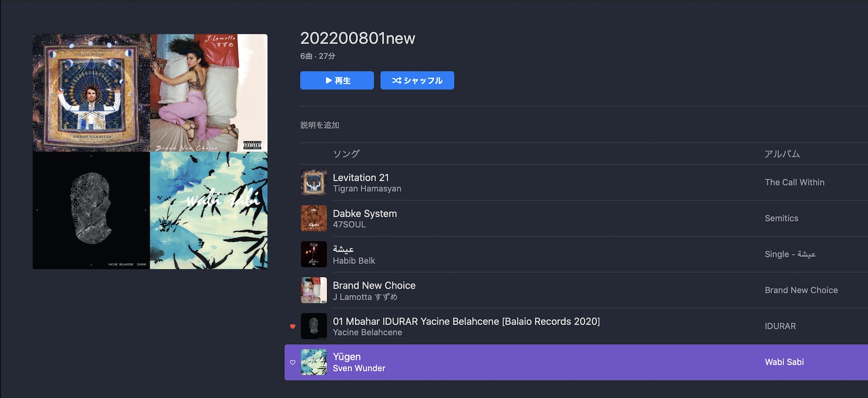The image size is (868, 398).
Task: Click the 6曲 · 27分 playlist info text
Action: [x=317, y=56]
